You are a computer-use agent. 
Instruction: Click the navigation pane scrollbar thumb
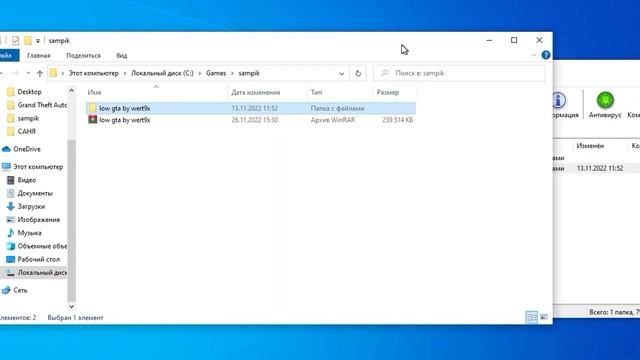point(71,220)
